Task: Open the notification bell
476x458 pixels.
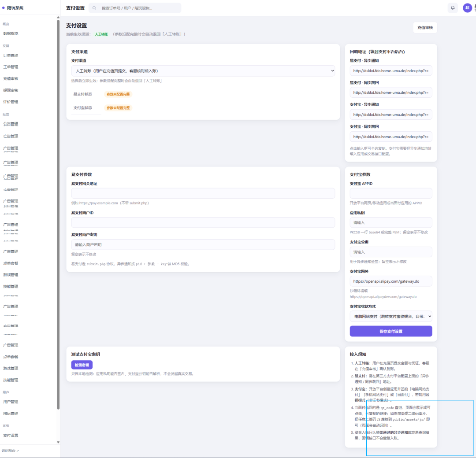Action: [453, 8]
